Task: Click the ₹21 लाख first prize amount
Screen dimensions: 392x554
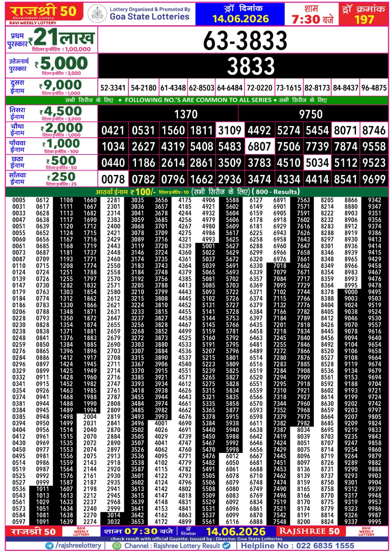Action: coord(62,37)
